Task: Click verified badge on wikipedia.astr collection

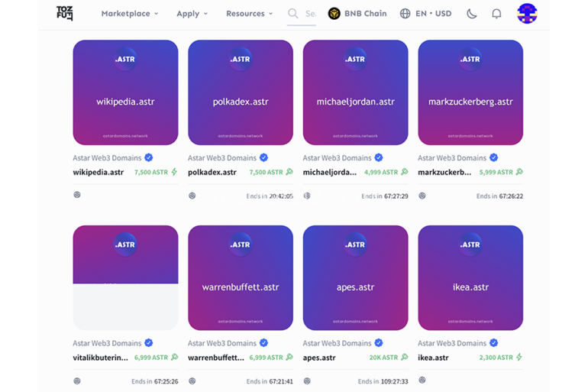Action: 149,158
